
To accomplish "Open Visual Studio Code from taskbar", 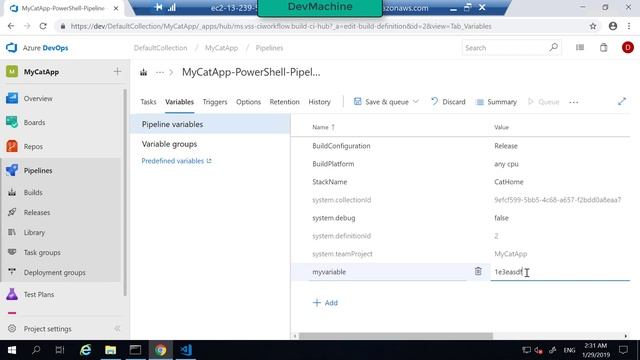I will pos(186,350).
